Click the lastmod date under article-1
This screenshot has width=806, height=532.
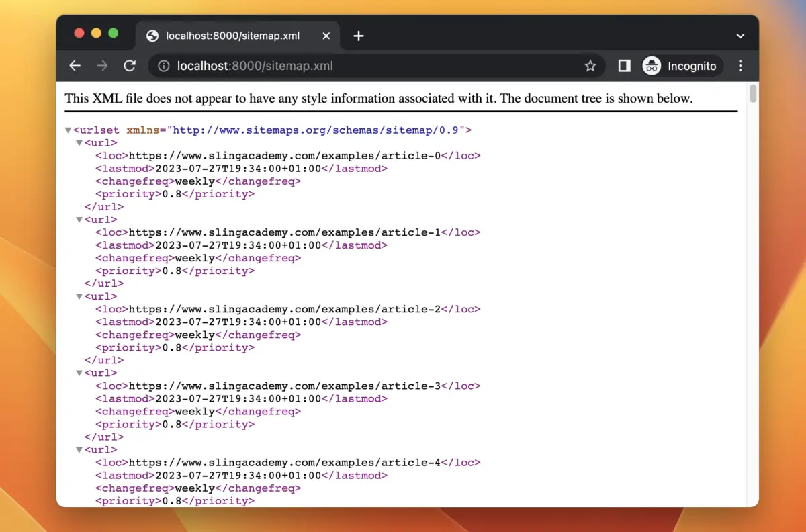click(x=238, y=245)
